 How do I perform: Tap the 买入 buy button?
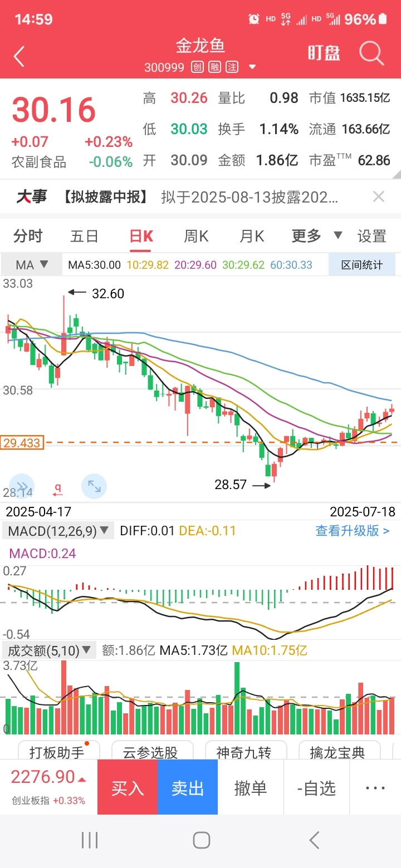click(x=128, y=787)
